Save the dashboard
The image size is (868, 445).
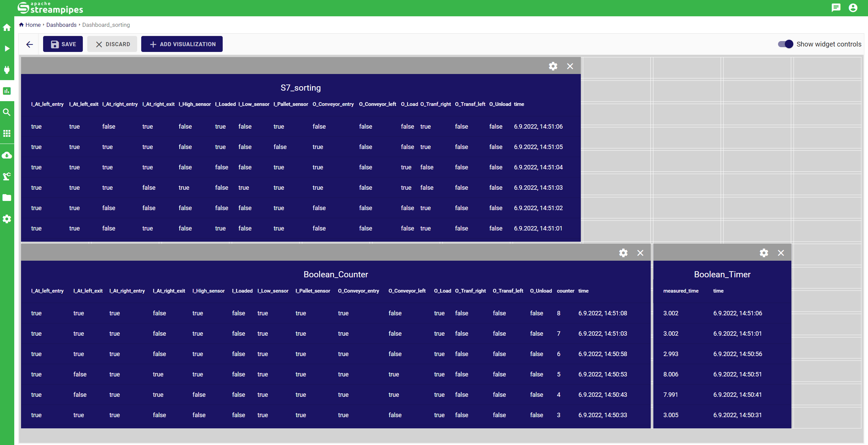[x=63, y=44]
